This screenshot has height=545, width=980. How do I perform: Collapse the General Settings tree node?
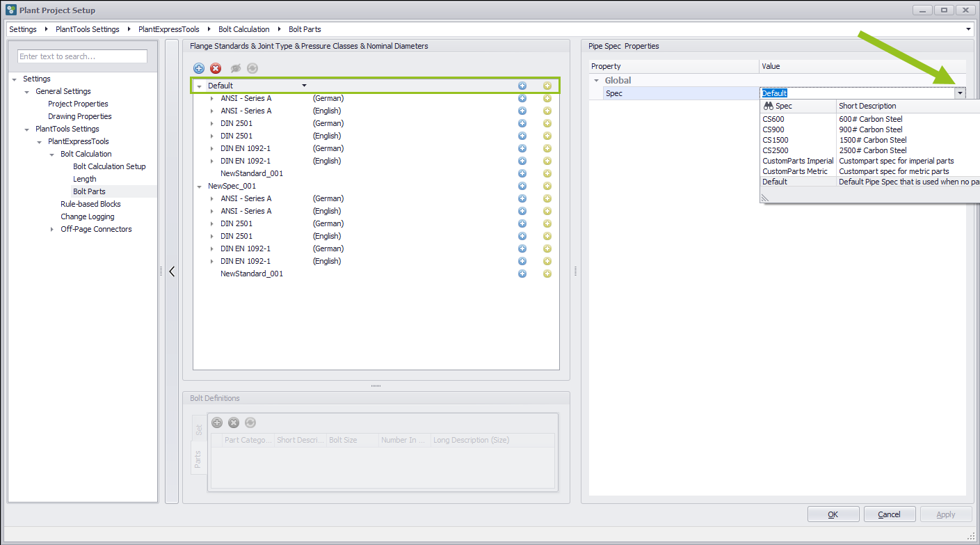click(27, 92)
